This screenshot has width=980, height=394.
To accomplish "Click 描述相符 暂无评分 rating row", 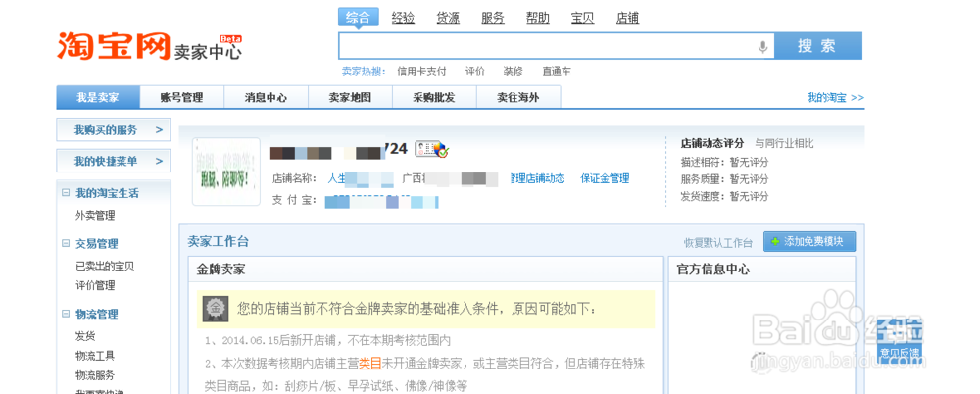I will pos(724,162).
